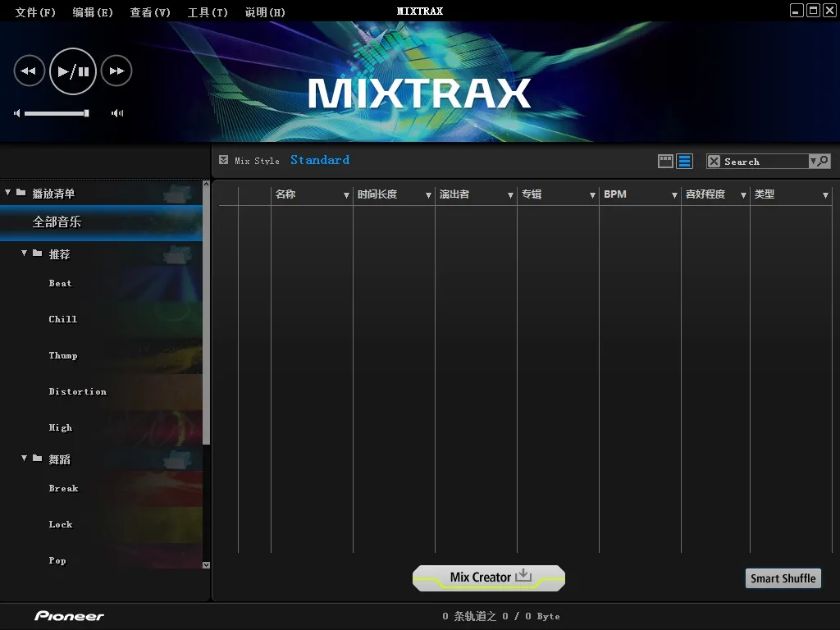The image size is (840, 630).
Task: Open the 名称 column dropdown arrow
Action: (x=346, y=195)
